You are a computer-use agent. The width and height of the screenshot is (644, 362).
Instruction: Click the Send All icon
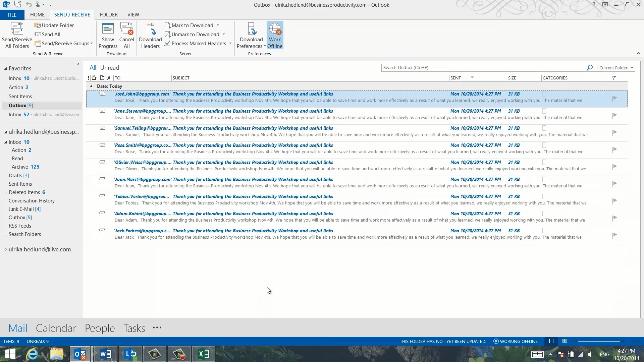[x=38, y=35]
